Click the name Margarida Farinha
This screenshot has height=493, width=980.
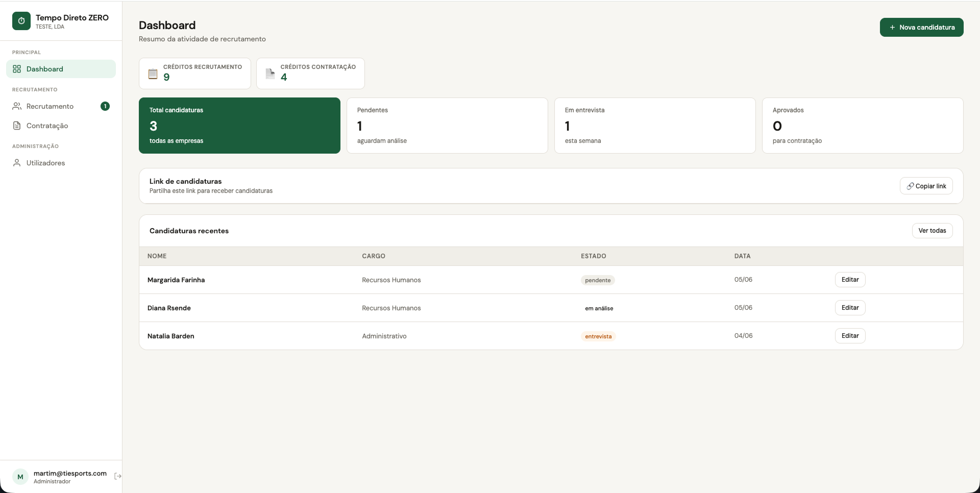pos(176,280)
